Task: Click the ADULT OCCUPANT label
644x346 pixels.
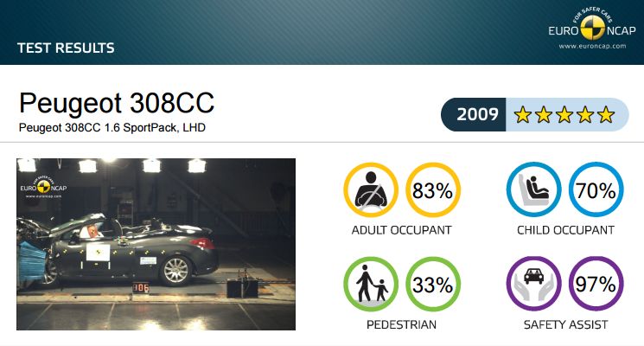Action: 401,230
